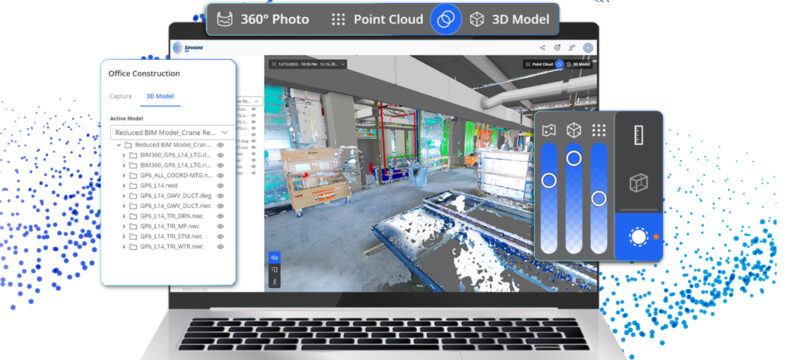Collapse the Reduced BIM Model root folder
Image resolution: width=800 pixels, height=360 pixels.
(x=118, y=145)
